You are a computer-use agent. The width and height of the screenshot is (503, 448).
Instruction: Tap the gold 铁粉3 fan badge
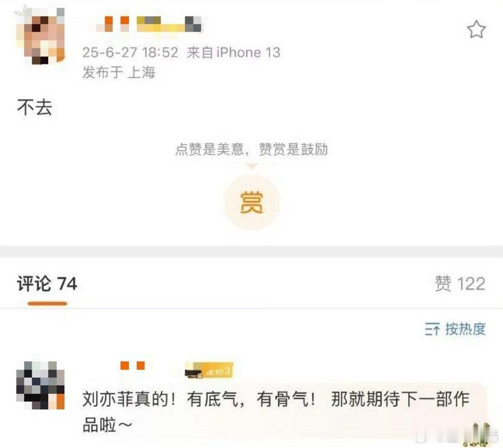(209, 370)
